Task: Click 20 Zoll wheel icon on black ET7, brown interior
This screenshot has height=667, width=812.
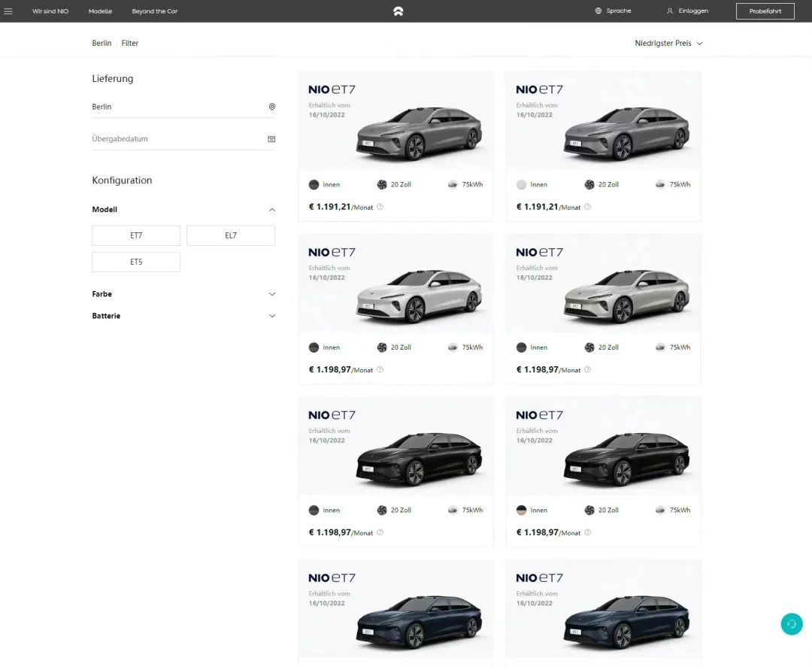Action: (x=589, y=511)
